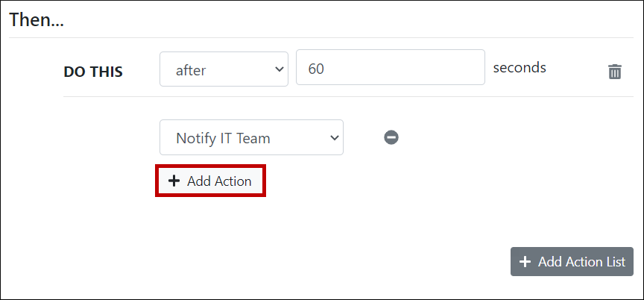Click the plus icon beside Add Action
Viewport: 644px width, 300px height.
point(174,181)
